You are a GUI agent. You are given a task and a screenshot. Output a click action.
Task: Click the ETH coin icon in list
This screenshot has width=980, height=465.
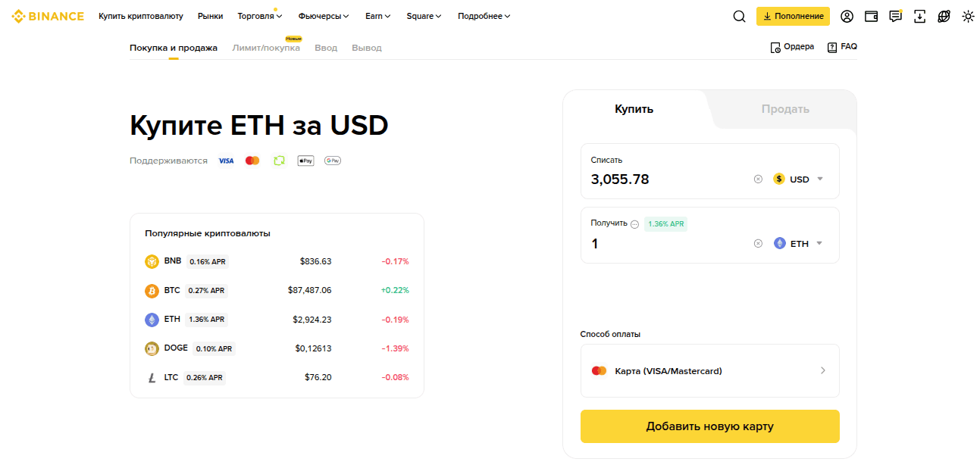(152, 320)
